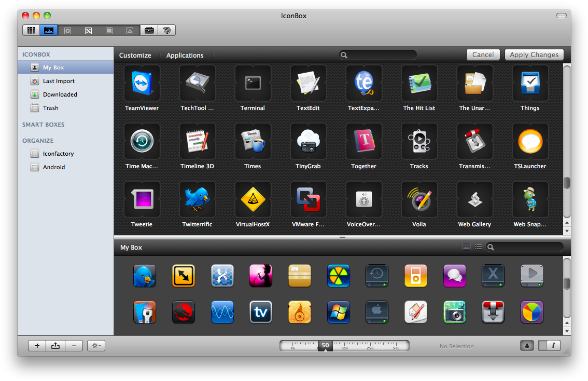Choose the Time Machine app icon
Image resolution: width=588 pixels, height=381 pixels.
coord(142,141)
